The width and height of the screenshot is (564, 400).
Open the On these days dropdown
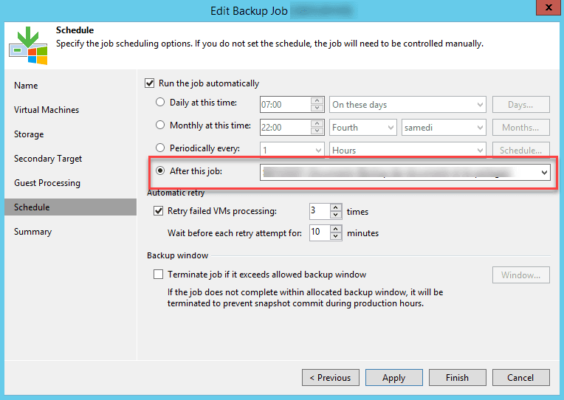408,105
